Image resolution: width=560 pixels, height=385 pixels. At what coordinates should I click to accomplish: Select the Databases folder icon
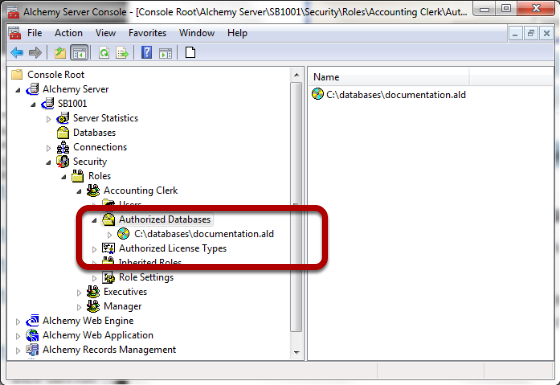pyautogui.click(x=63, y=132)
